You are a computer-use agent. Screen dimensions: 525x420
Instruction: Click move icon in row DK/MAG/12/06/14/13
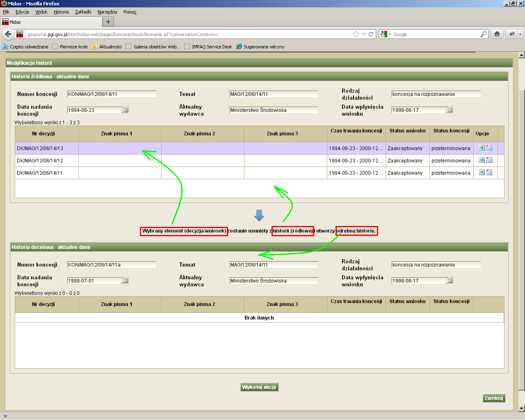pyautogui.click(x=482, y=148)
